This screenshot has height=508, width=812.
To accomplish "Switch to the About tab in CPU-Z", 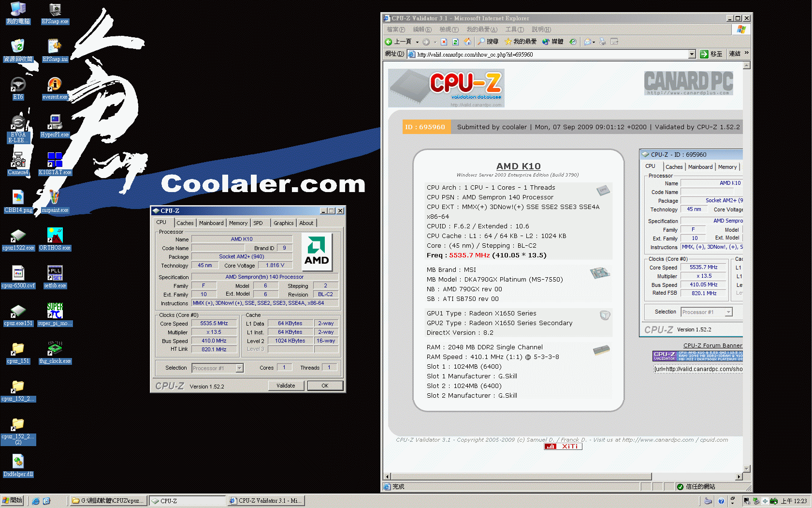I will click(x=306, y=223).
